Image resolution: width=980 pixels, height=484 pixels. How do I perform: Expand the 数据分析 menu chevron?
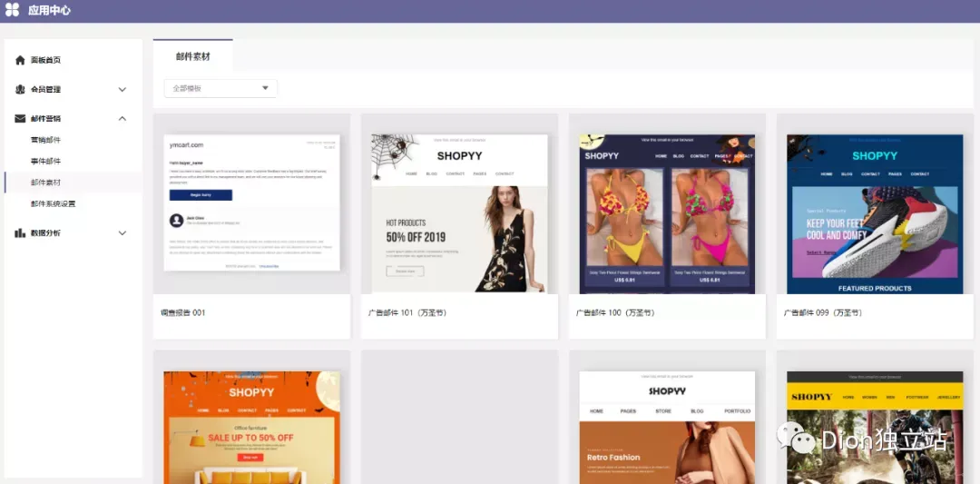click(122, 232)
